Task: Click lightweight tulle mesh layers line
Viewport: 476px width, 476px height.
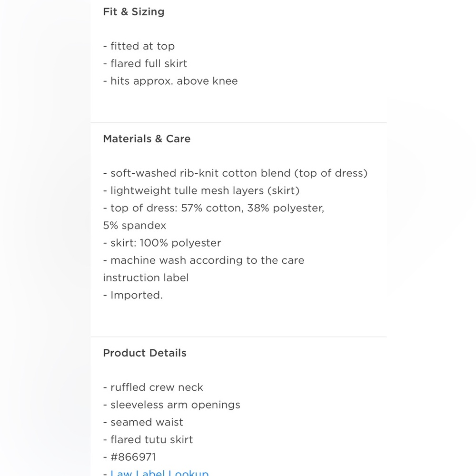Action: (x=201, y=191)
